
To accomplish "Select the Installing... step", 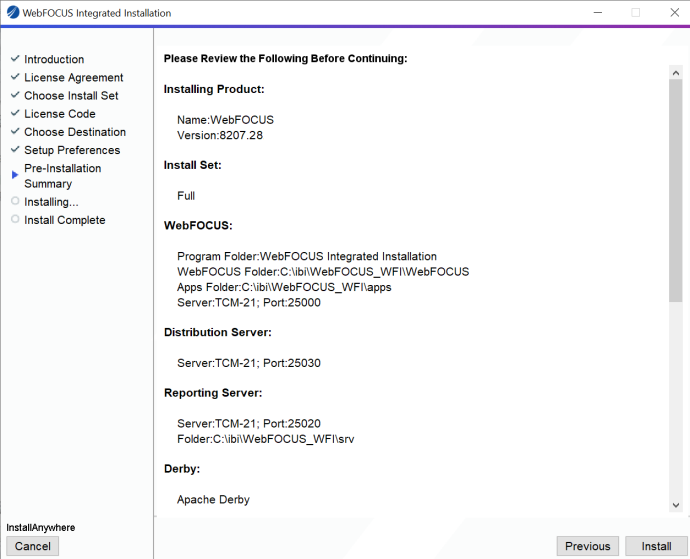I will (x=51, y=202).
